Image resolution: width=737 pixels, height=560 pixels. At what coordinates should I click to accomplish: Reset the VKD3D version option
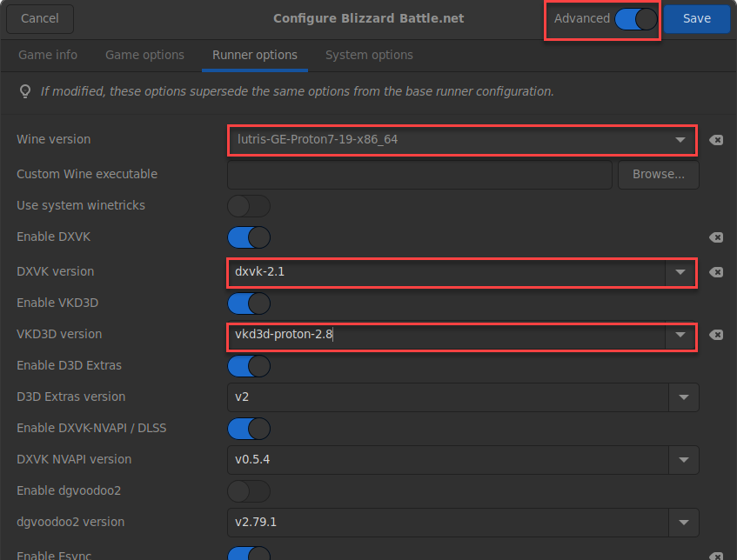716,335
